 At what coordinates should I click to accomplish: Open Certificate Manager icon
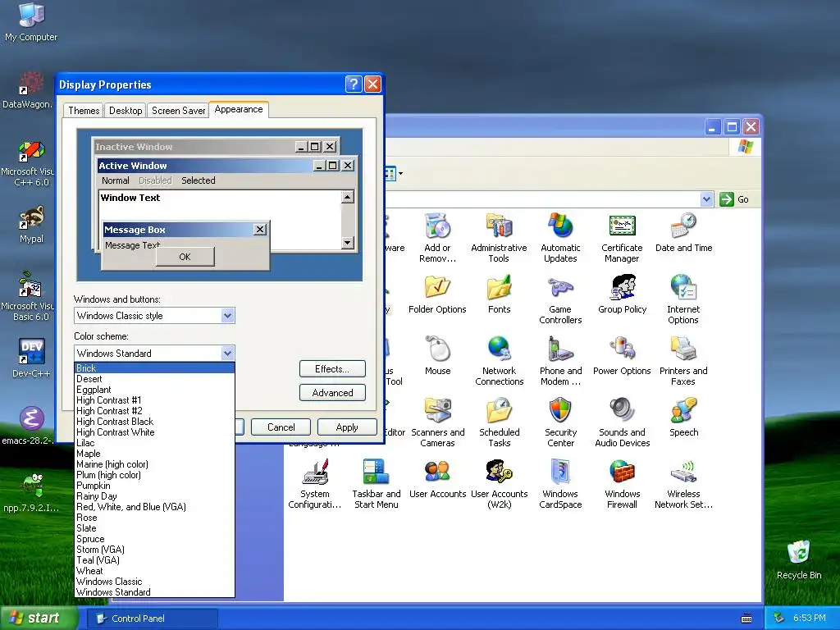tap(622, 237)
